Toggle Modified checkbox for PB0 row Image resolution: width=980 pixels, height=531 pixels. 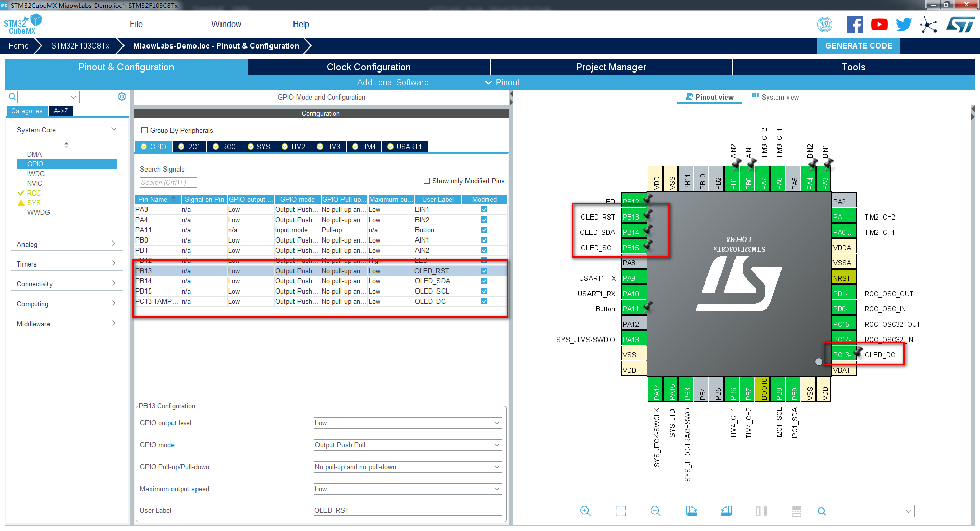click(484, 240)
